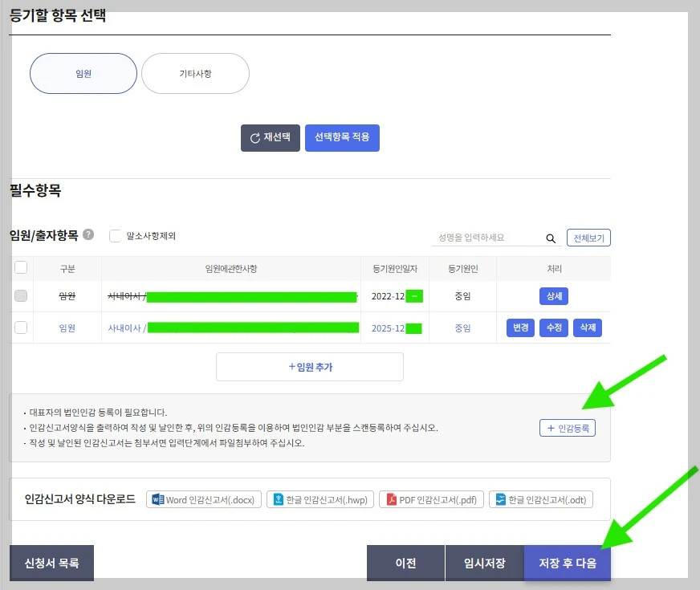700x590 pixels.
Task: Click the 2025-12 date cell
Action: 397,328
